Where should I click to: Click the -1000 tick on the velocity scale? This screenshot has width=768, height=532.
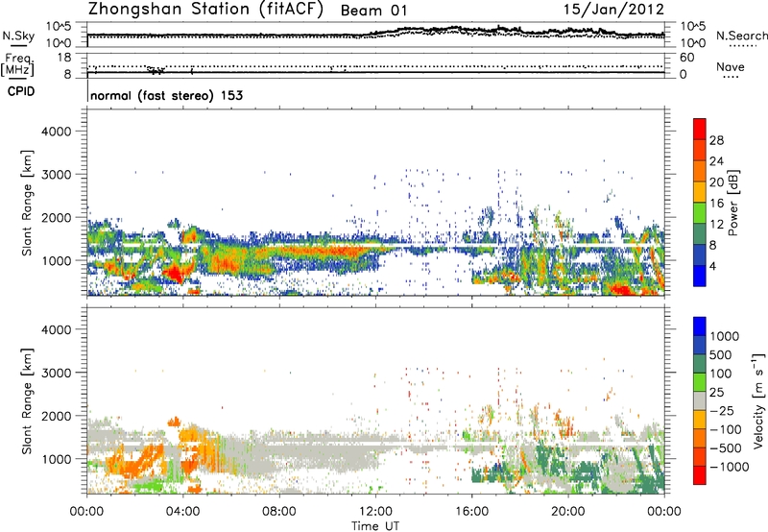[x=730, y=467]
